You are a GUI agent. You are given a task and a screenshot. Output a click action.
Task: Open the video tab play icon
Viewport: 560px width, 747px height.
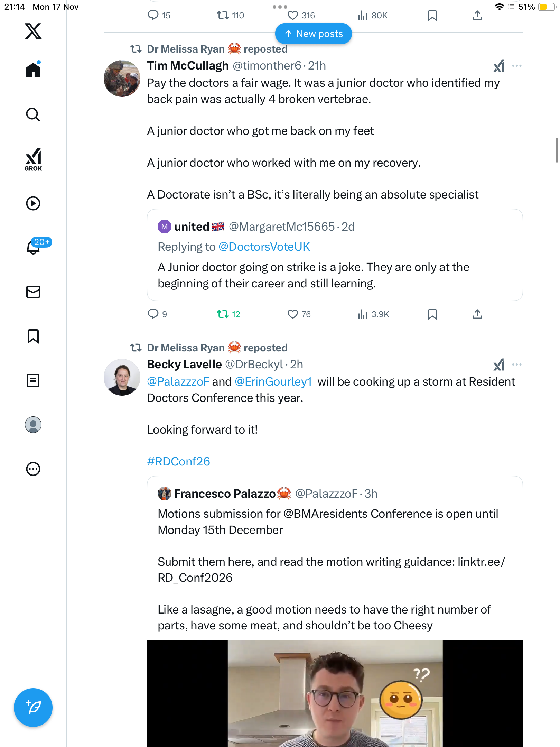click(33, 203)
